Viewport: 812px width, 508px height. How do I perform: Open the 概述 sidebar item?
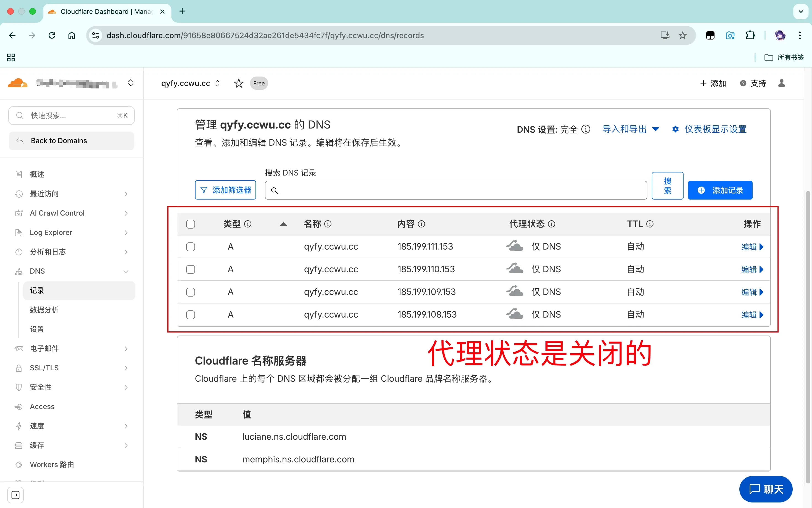point(37,174)
